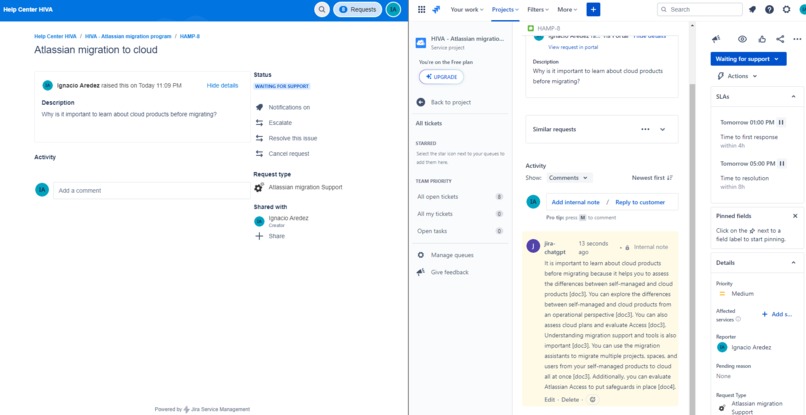Add an emoji reaction to the comment
Viewport: 806px width, 415px height.
coord(593,400)
